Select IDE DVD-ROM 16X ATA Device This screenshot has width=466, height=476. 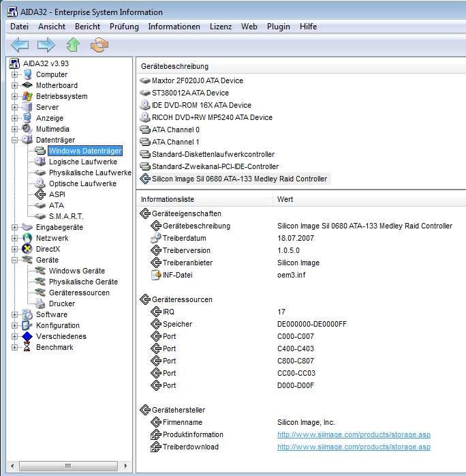[201, 105]
